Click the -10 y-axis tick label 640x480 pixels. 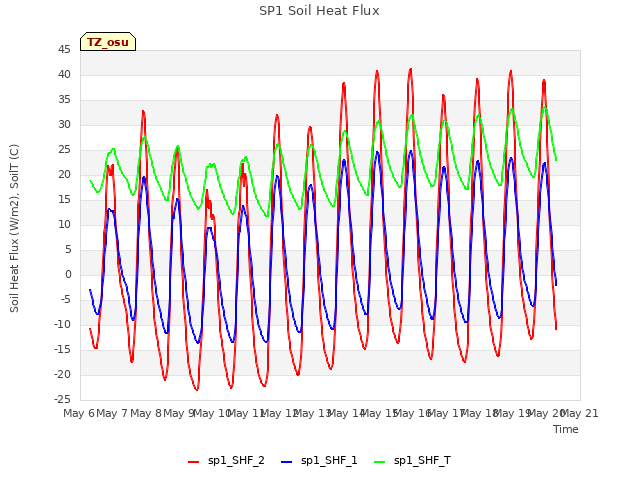click(62, 324)
